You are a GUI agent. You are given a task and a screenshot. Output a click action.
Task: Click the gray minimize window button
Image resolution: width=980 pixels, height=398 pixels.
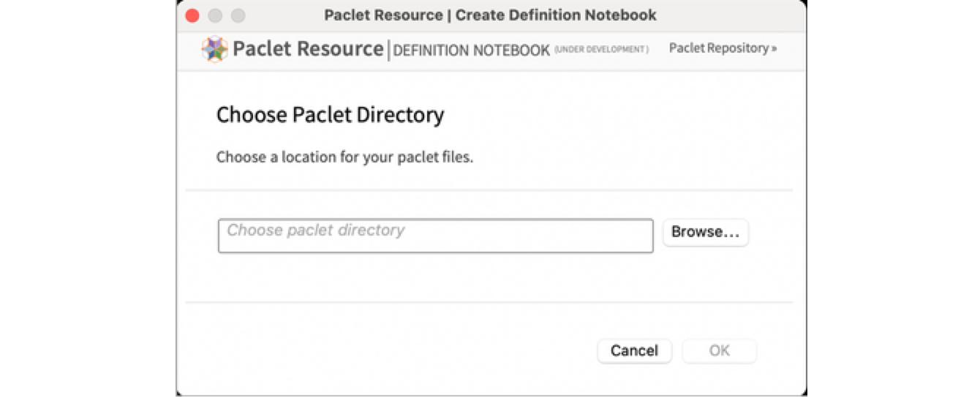[x=215, y=15]
